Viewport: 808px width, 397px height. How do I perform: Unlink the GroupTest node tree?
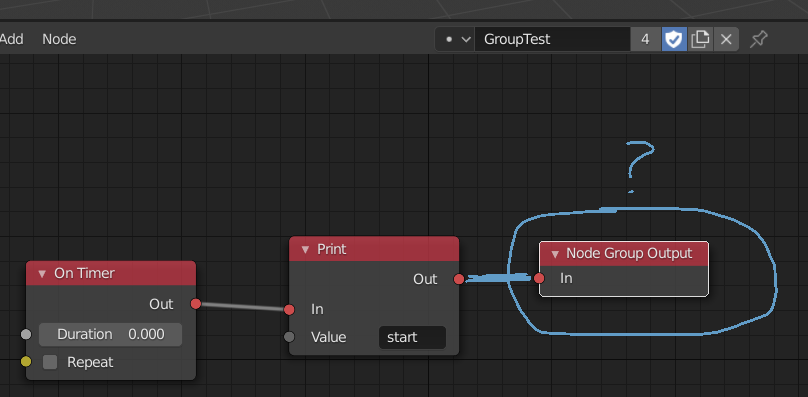point(726,39)
